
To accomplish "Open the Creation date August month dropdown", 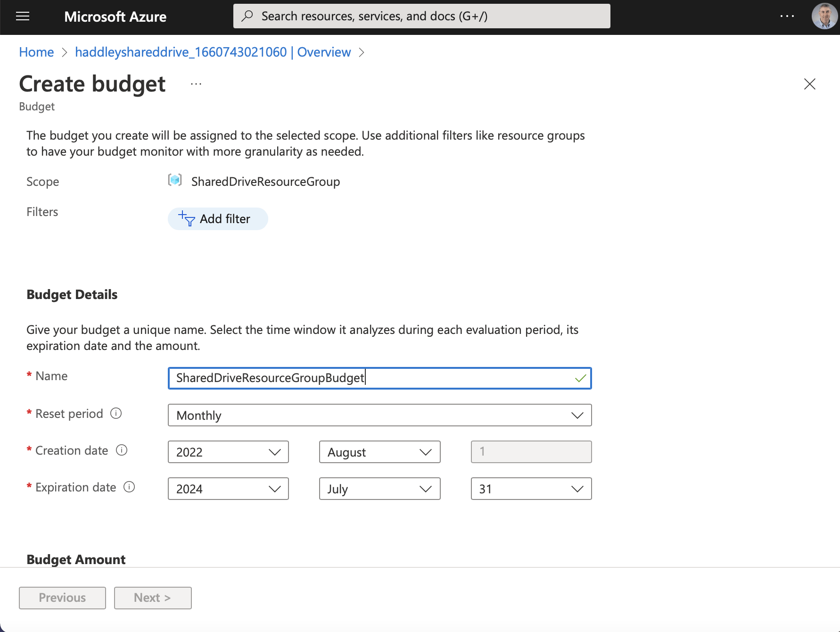I will tap(379, 452).
